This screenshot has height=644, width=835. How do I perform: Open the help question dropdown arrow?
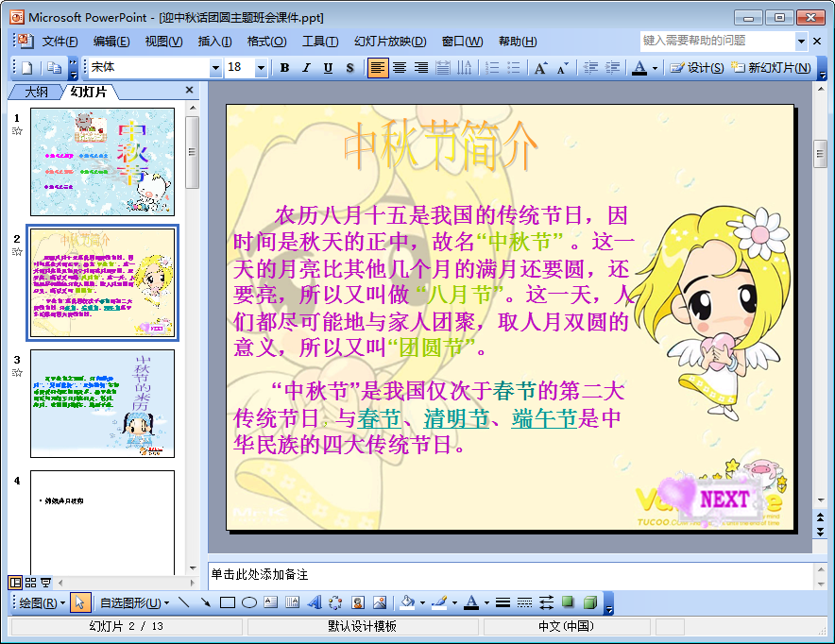(x=801, y=41)
